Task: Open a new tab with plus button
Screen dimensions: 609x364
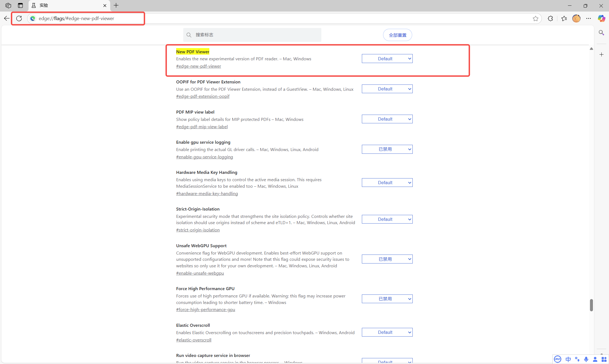Action: (116, 5)
